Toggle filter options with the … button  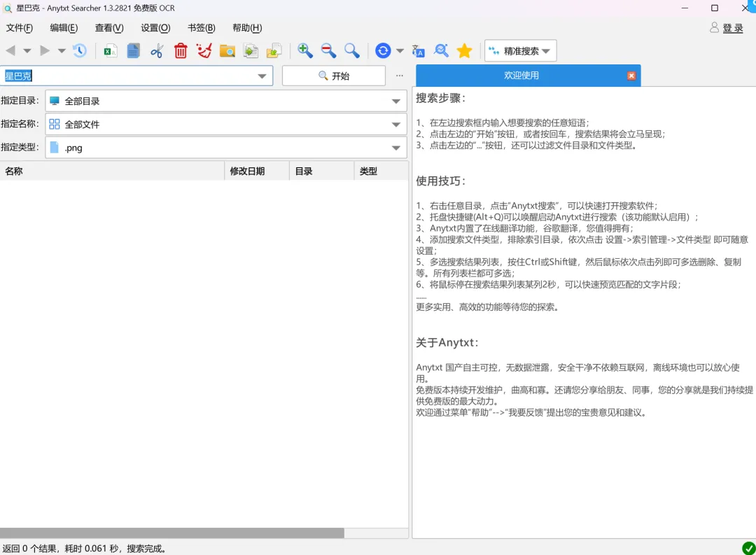click(x=400, y=76)
